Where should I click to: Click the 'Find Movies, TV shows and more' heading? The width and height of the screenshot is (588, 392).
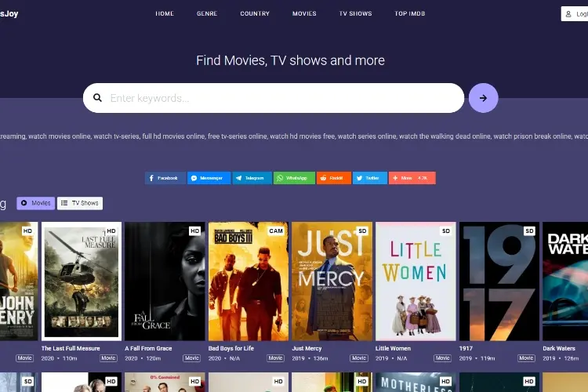291,60
